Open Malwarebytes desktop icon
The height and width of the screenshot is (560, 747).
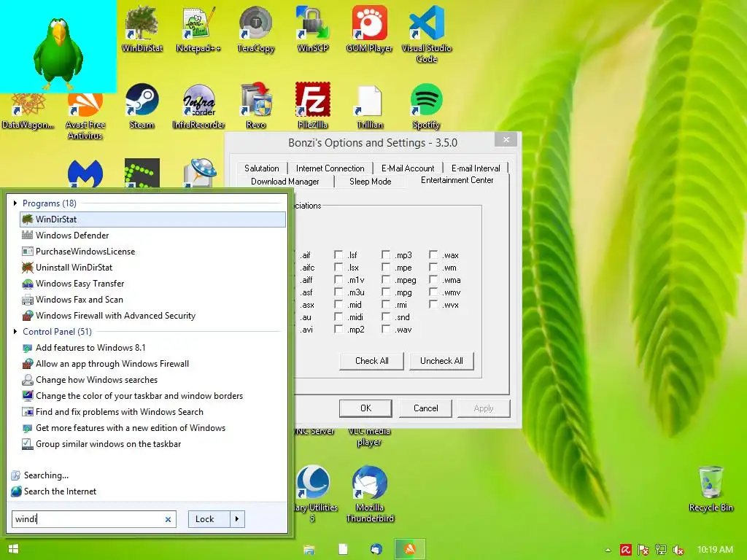[85, 174]
